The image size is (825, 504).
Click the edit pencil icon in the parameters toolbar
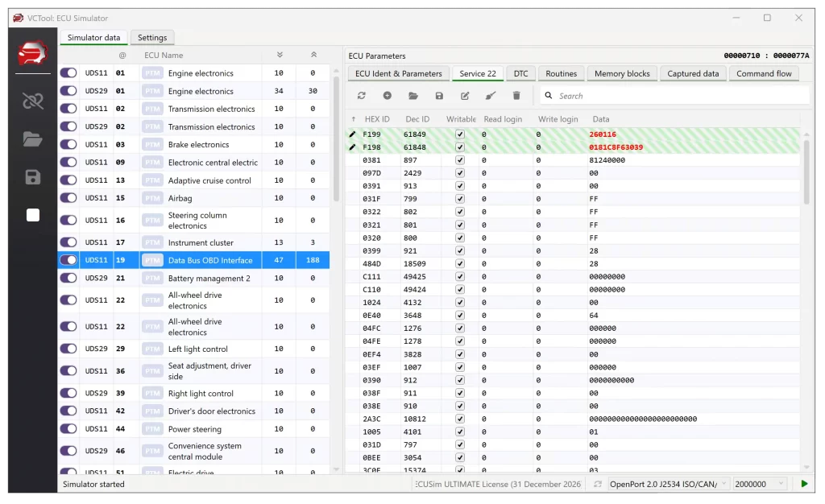(x=465, y=96)
